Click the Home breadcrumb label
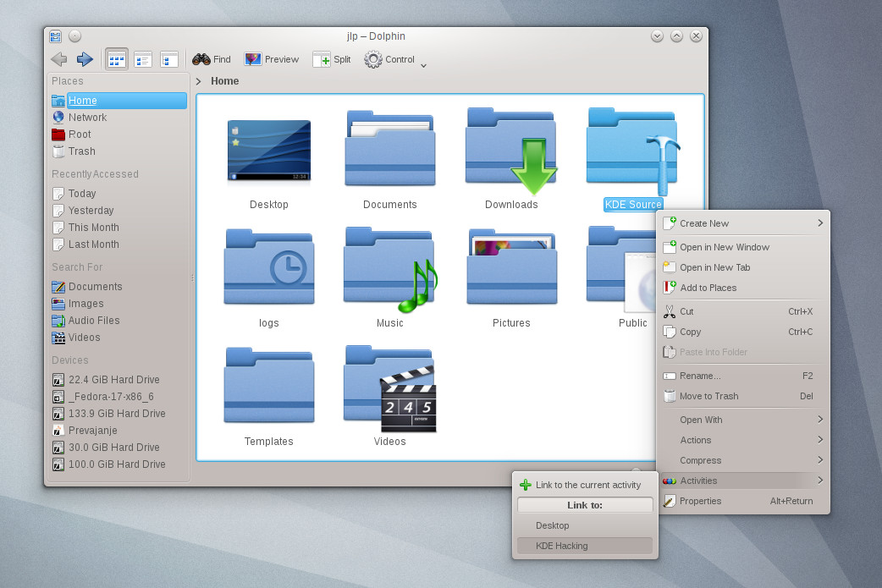The width and height of the screenshot is (882, 588). click(225, 81)
